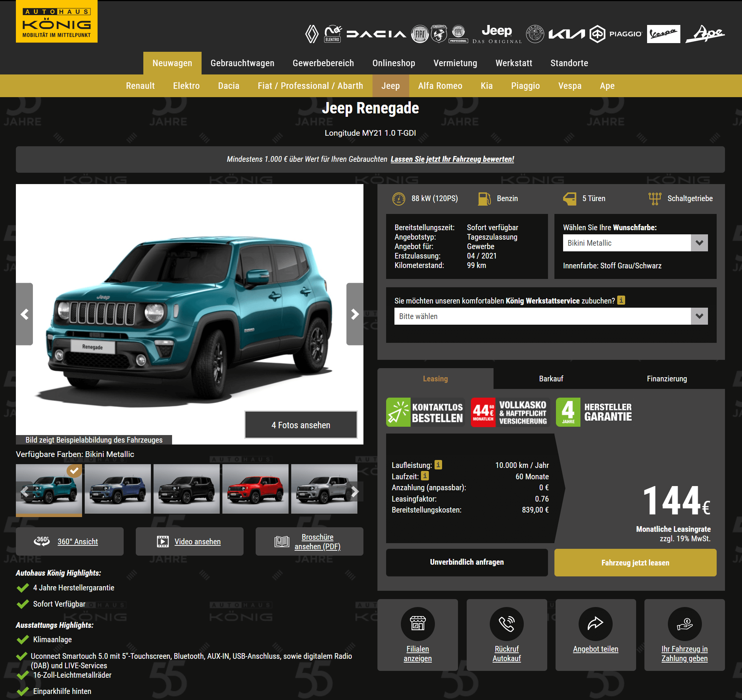The height and width of the screenshot is (700, 742).
Task: Select Dacia in the brand submenu
Action: (x=229, y=86)
